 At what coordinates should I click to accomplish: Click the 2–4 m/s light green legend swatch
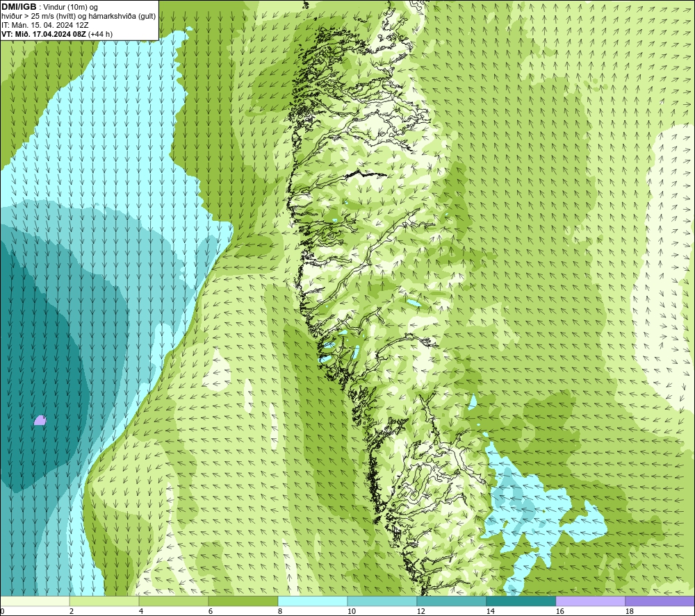104,601
